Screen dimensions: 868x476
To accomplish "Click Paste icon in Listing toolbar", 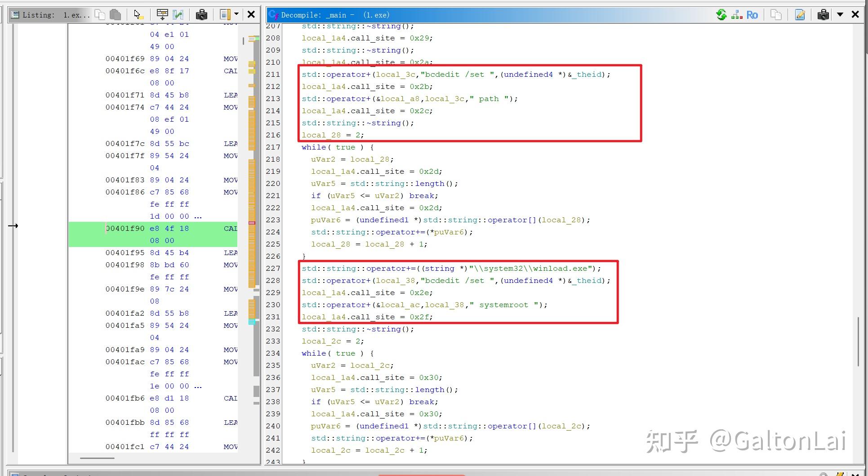I will coord(115,15).
